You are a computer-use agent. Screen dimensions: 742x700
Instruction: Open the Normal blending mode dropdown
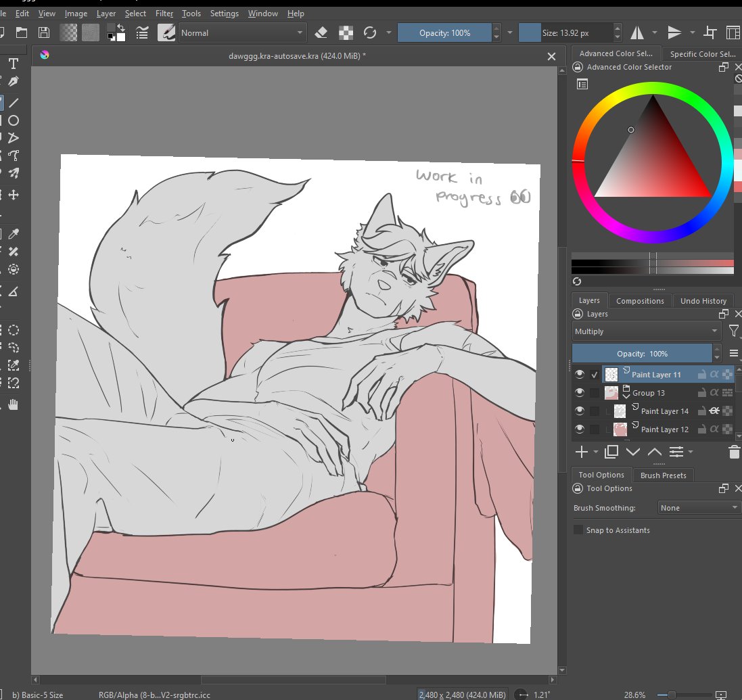(x=242, y=32)
